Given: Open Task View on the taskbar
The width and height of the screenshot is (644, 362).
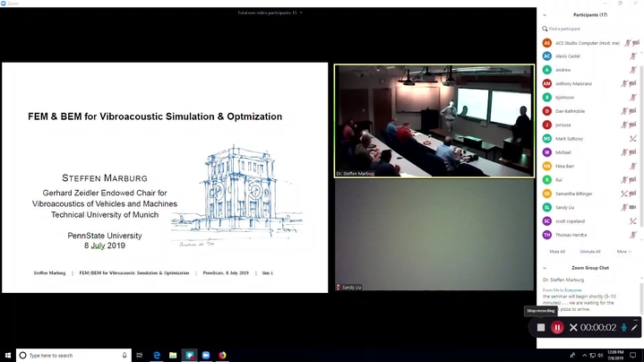Looking at the screenshot, I should click(x=140, y=356).
